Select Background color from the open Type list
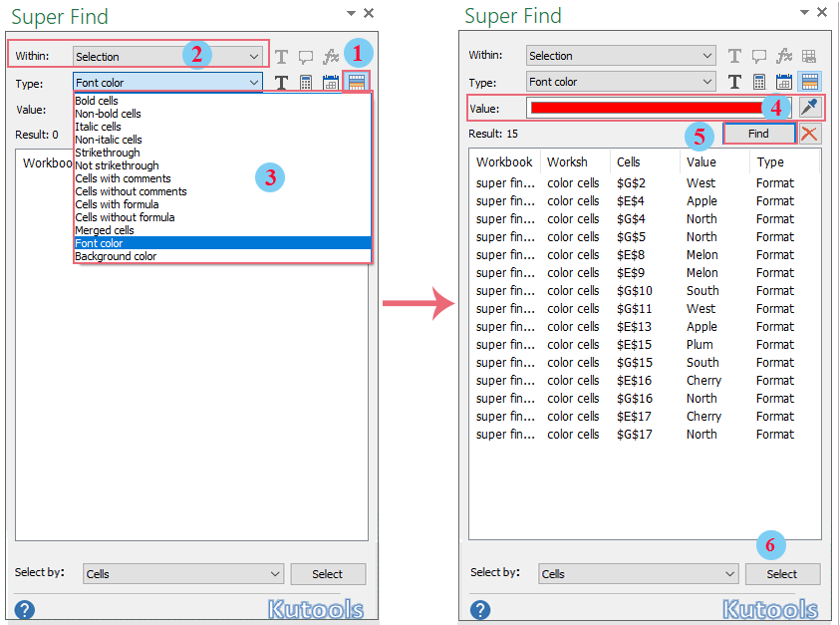The width and height of the screenshot is (840, 625). 114,256
